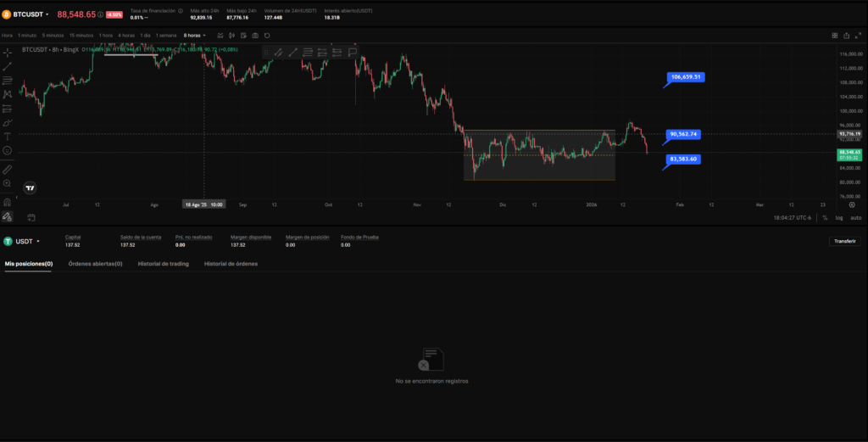Image resolution: width=868 pixels, height=442 pixels.
Task: Open the BTCUSDT pair selector dropdown
Action: pyautogui.click(x=31, y=14)
